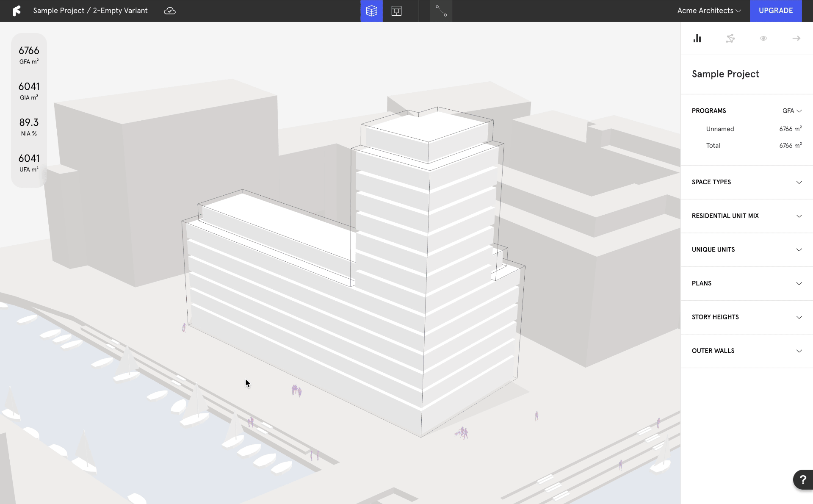
Task: Toggle the visibility eye icon panel
Action: pyautogui.click(x=763, y=38)
